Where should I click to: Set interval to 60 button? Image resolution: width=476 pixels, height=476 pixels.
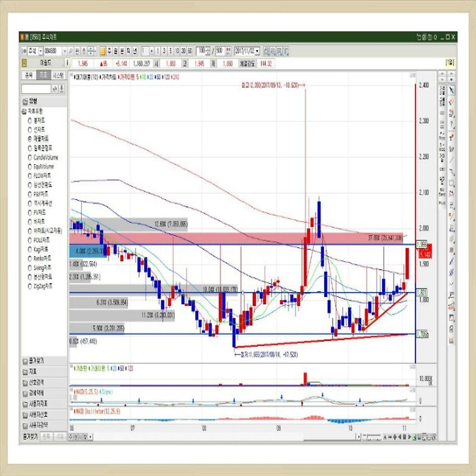tap(190, 51)
